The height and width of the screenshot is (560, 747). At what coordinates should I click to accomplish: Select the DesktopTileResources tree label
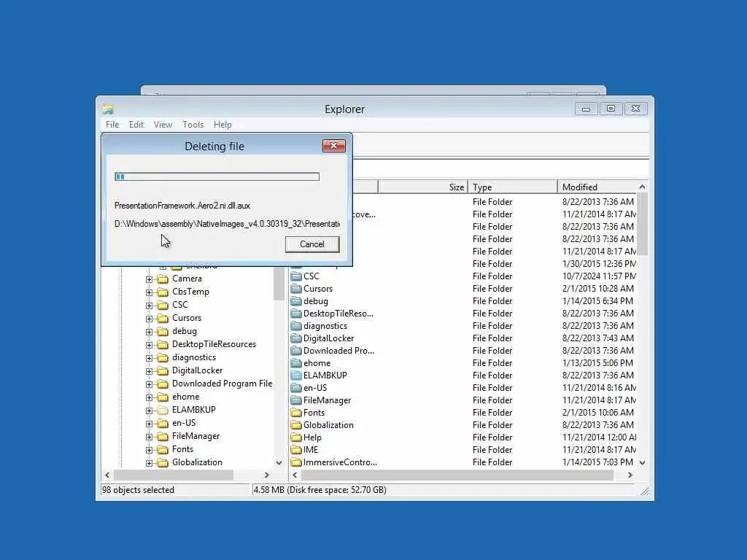pyautogui.click(x=214, y=344)
